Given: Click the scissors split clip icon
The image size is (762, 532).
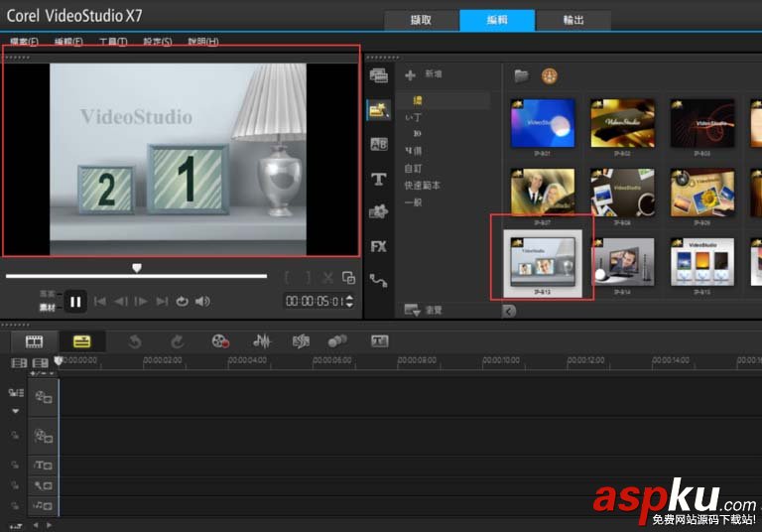Looking at the screenshot, I should click(328, 278).
